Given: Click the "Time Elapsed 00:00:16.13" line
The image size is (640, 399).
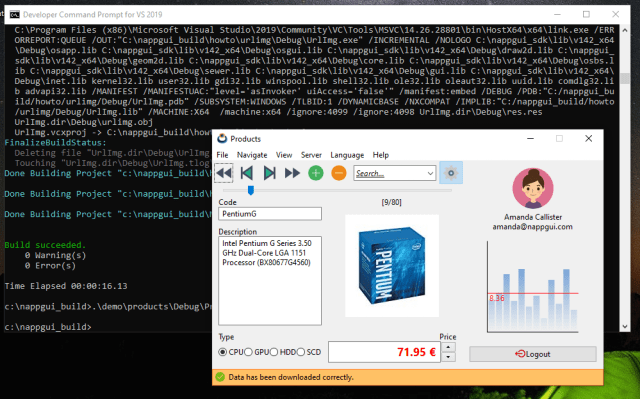Looking at the screenshot, I should [66, 286].
